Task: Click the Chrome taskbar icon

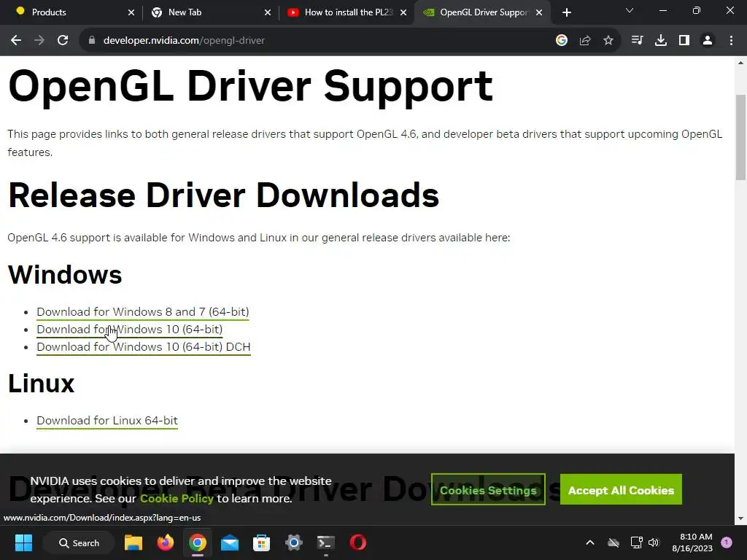Action: coord(197,542)
